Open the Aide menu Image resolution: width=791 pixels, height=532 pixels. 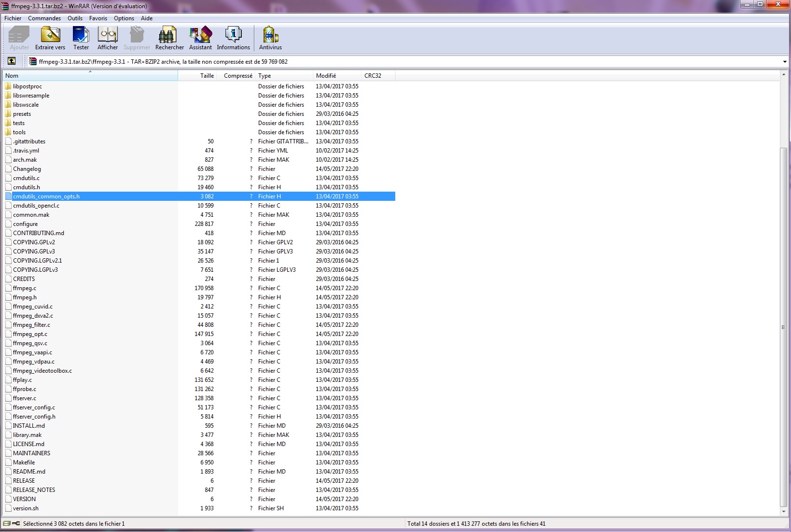147,18
